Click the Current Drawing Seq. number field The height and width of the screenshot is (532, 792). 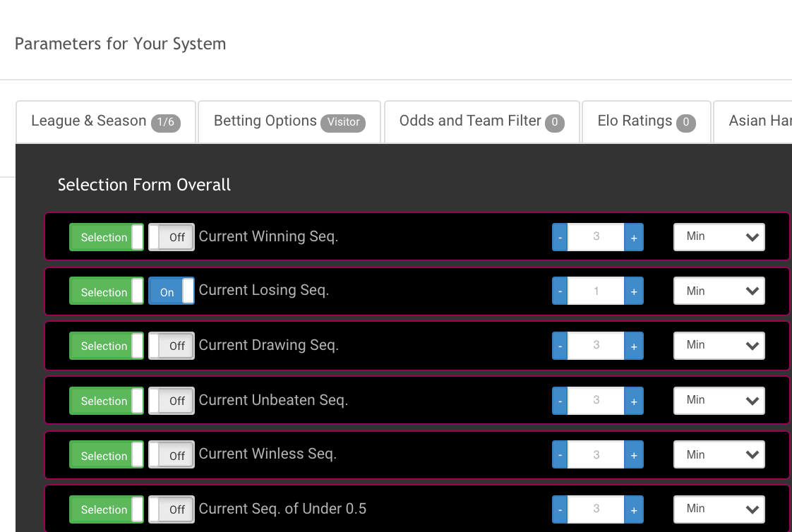click(x=596, y=346)
